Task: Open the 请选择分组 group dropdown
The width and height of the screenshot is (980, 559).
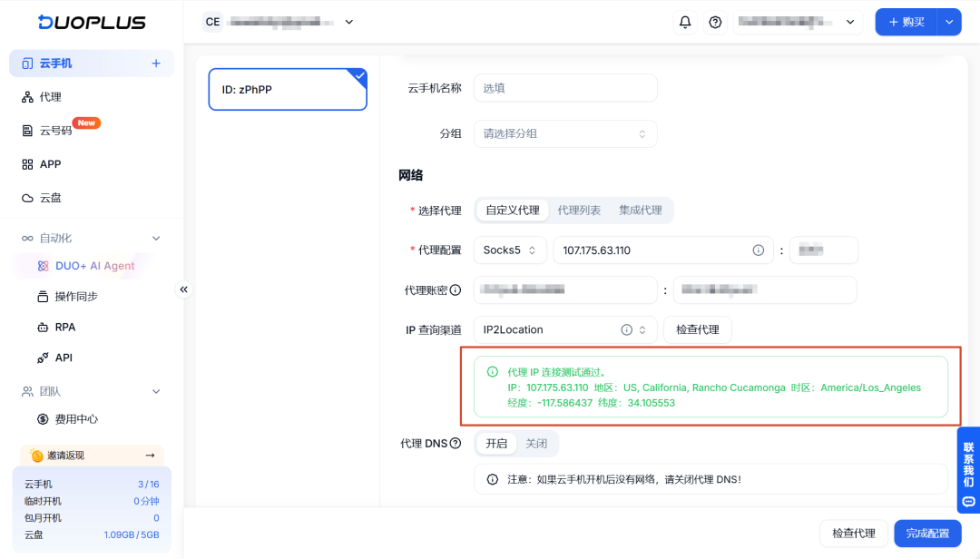Action: (565, 133)
